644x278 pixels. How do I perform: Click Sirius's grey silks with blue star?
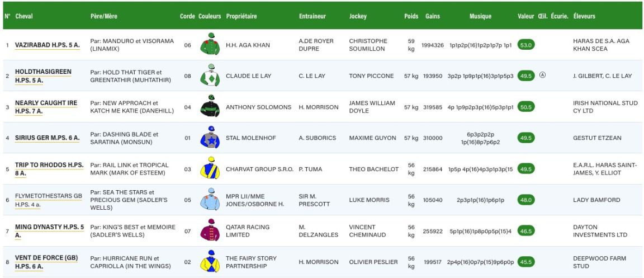[x=210, y=137]
